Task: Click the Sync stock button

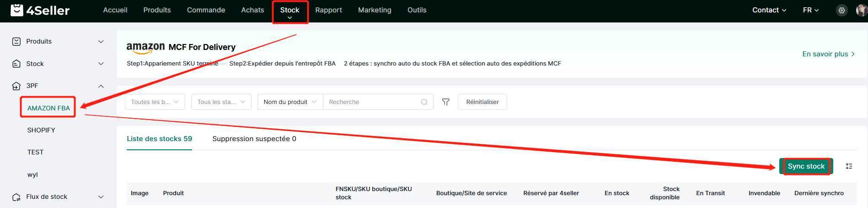Action: point(806,166)
